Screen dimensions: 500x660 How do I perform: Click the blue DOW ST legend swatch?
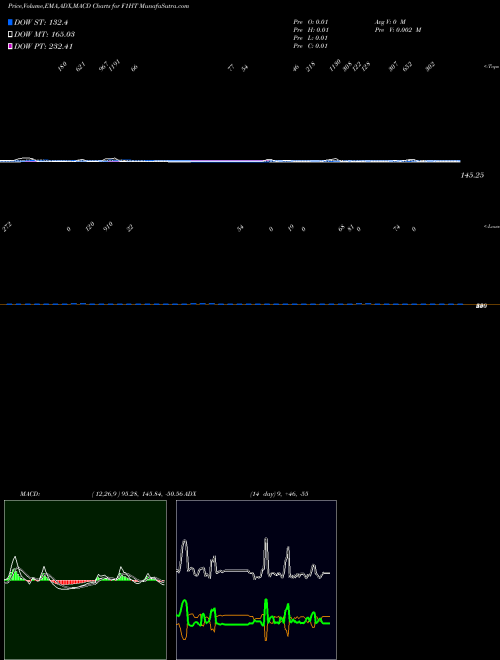[x=11, y=22]
